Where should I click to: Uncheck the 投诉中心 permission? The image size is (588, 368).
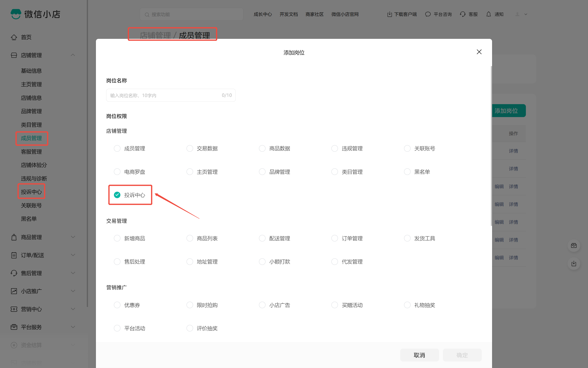click(x=117, y=195)
